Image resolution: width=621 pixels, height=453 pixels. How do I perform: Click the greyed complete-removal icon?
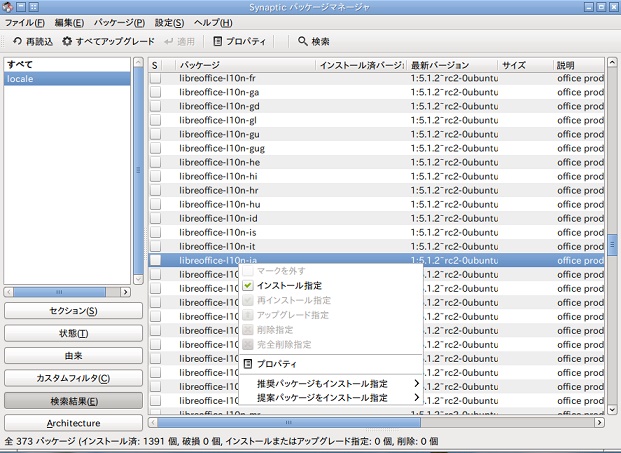(x=248, y=344)
